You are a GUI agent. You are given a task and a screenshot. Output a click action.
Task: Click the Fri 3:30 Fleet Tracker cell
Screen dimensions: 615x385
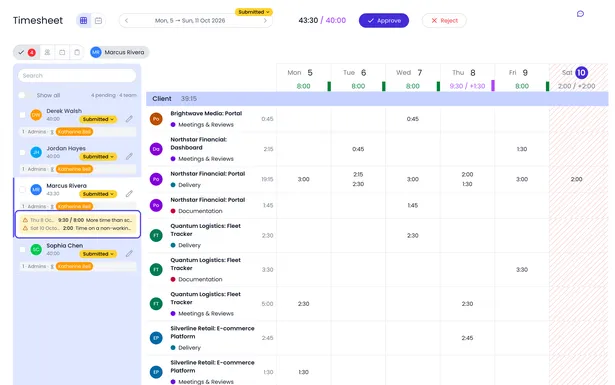pos(521,269)
